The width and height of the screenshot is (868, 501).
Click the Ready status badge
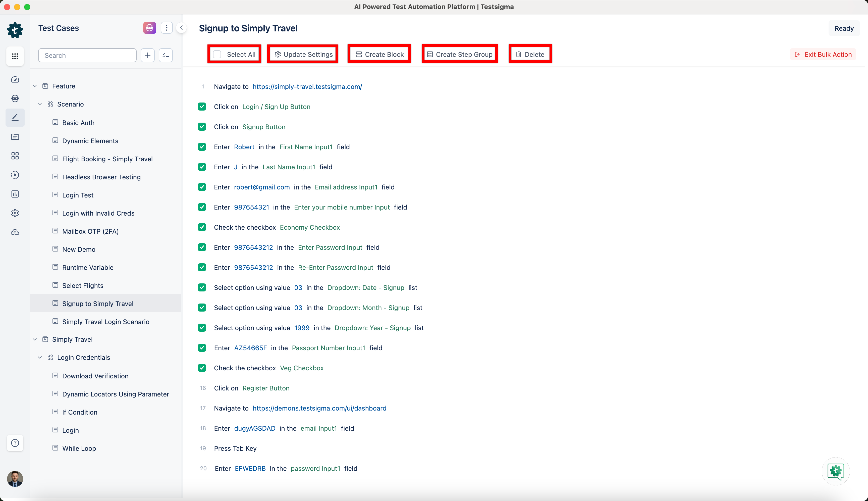pyautogui.click(x=844, y=28)
